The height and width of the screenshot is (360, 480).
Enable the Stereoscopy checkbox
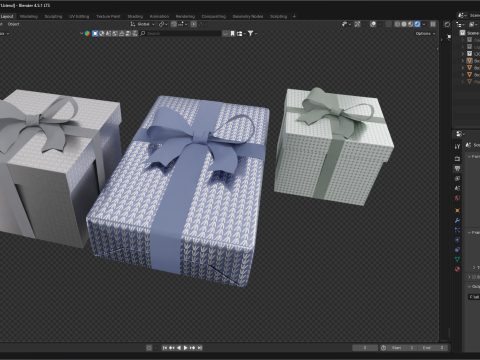474,277
